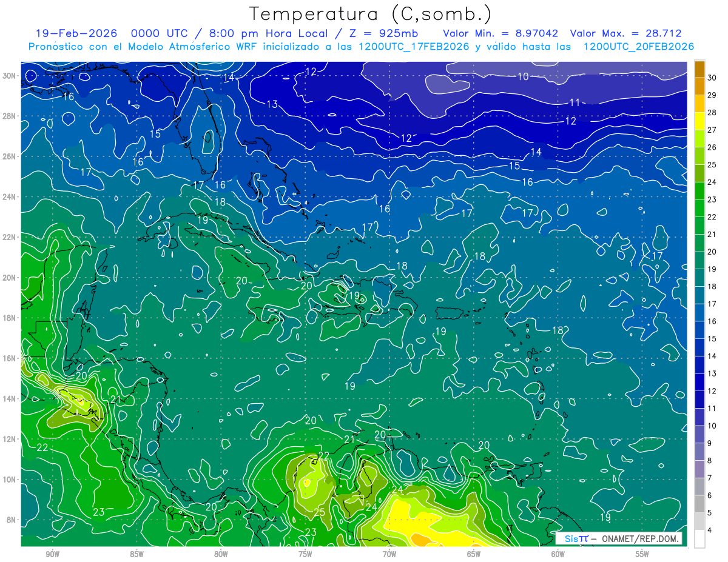Image resolution: width=728 pixels, height=562 pixels.
Task: Click color bar label "5"
Action: click(x=709, y=513)
